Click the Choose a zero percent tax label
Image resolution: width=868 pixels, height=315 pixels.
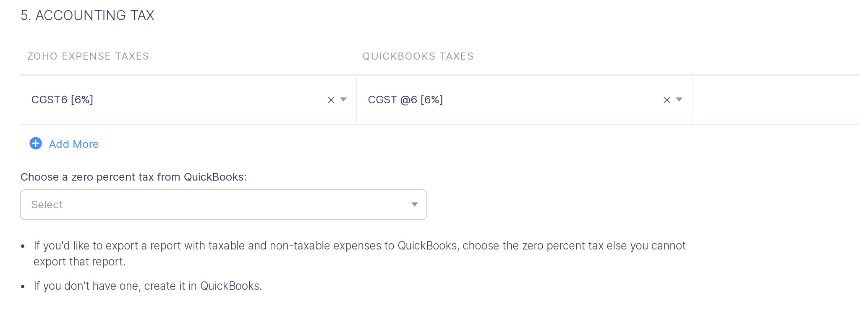click(x=133, y=177)
